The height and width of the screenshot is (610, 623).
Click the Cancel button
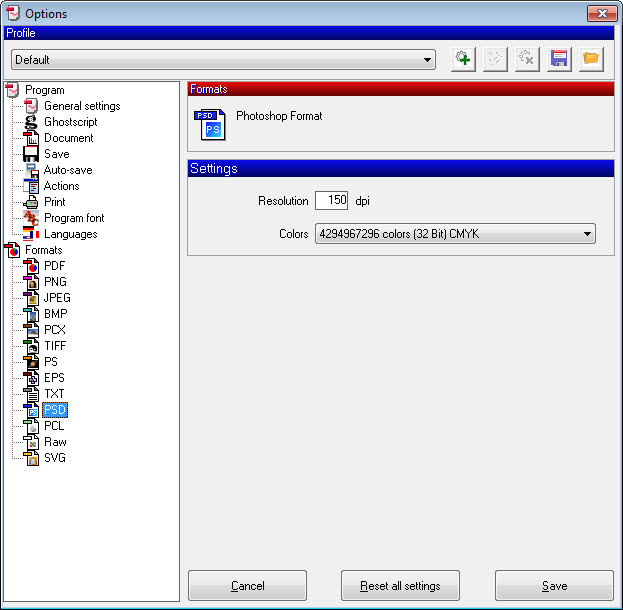(x=247, y=585)
